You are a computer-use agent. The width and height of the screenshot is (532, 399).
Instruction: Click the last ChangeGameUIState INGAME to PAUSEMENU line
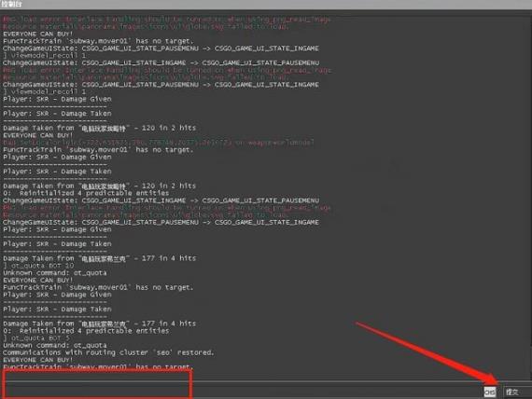point(161,200)
